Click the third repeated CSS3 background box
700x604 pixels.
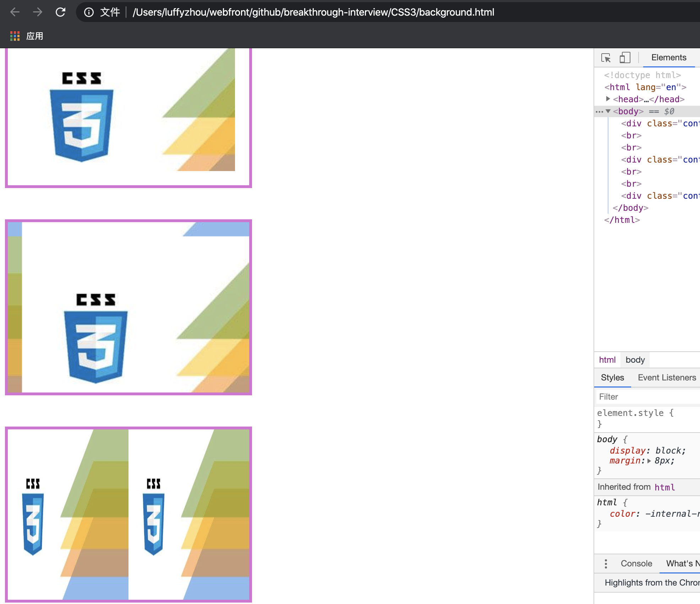coord(128,515)
